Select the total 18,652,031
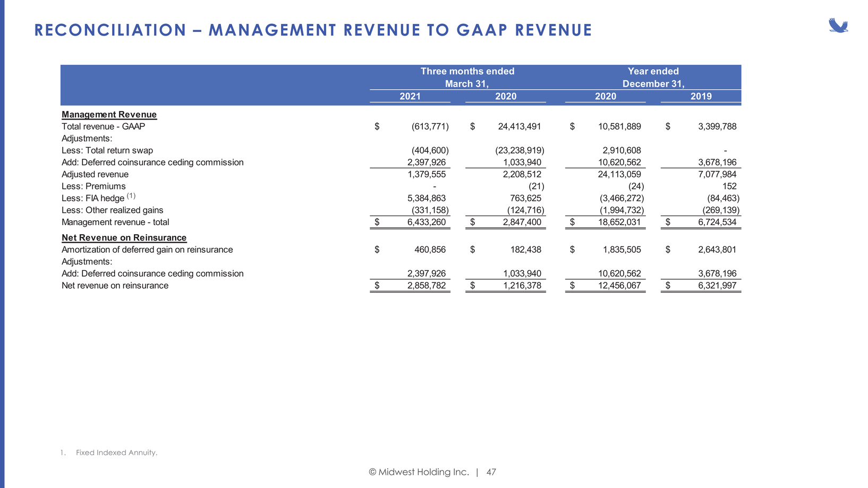 coord(619,222)
